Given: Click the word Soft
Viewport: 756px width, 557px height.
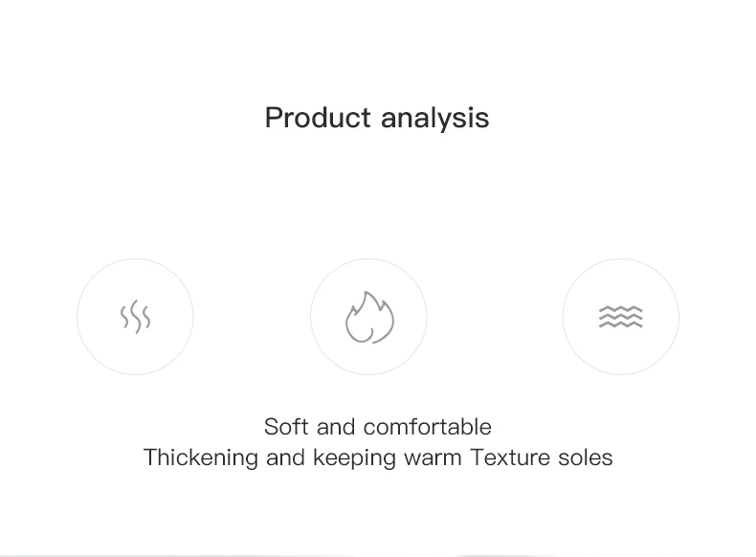Looking at the screenshot, I should (x=286, y=427).
